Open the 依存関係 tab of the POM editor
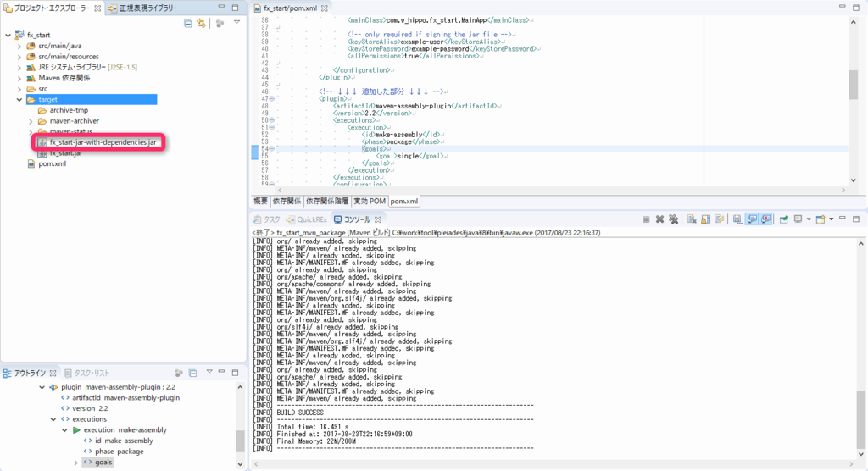 coord(287,201)
